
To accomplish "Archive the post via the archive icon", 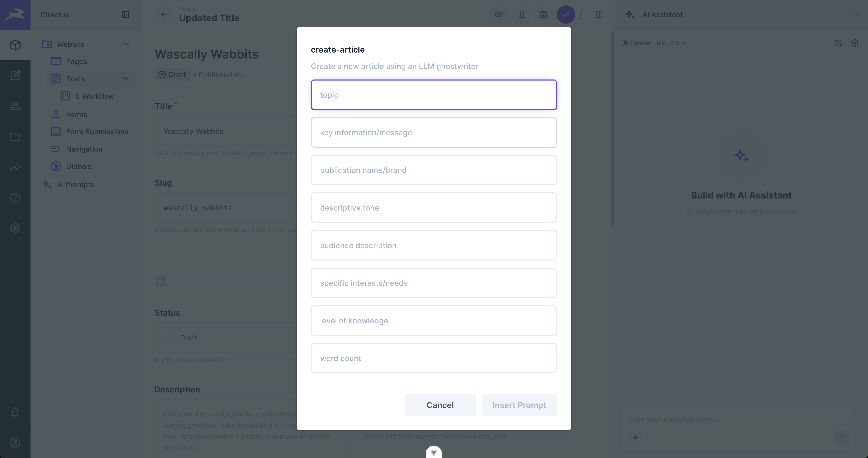I will pos(543,14).
